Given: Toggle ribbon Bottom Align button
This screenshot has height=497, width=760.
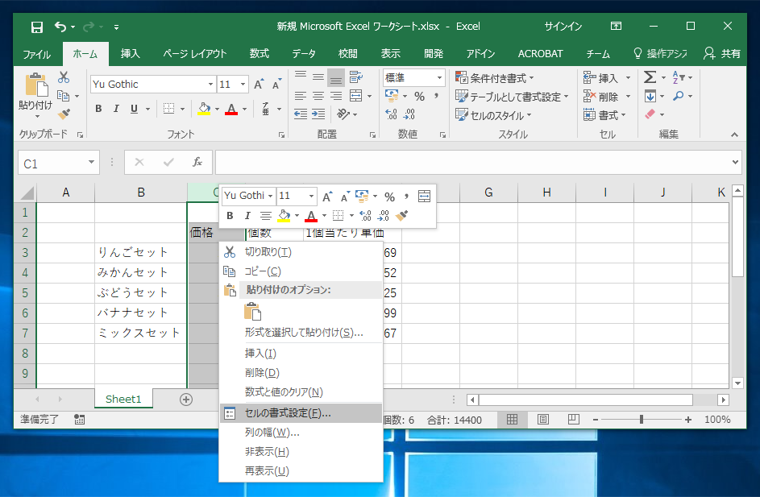Looking at the screenshot, I should (x=336, y=77).
